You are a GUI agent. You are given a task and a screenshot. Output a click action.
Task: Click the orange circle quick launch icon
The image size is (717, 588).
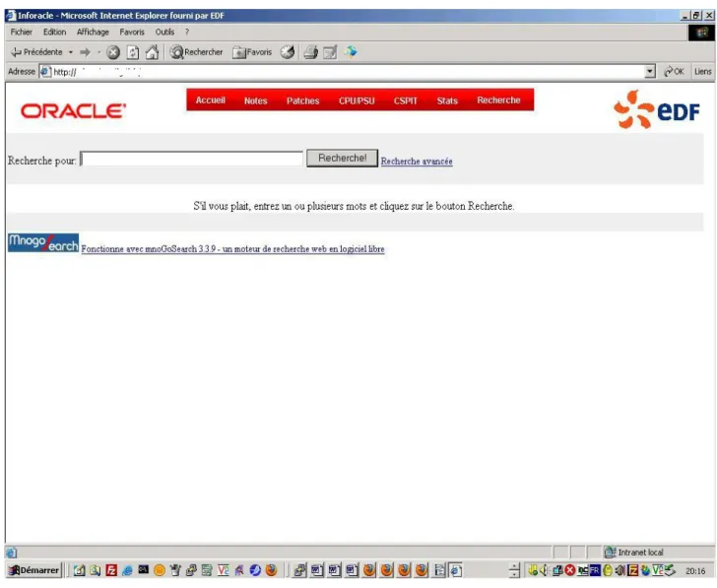point(160,570)
